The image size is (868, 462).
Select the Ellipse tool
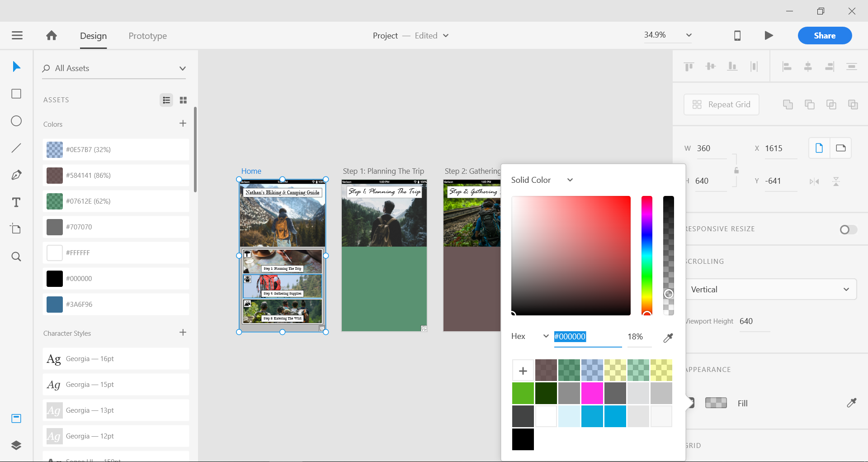(x=16, y=121)
